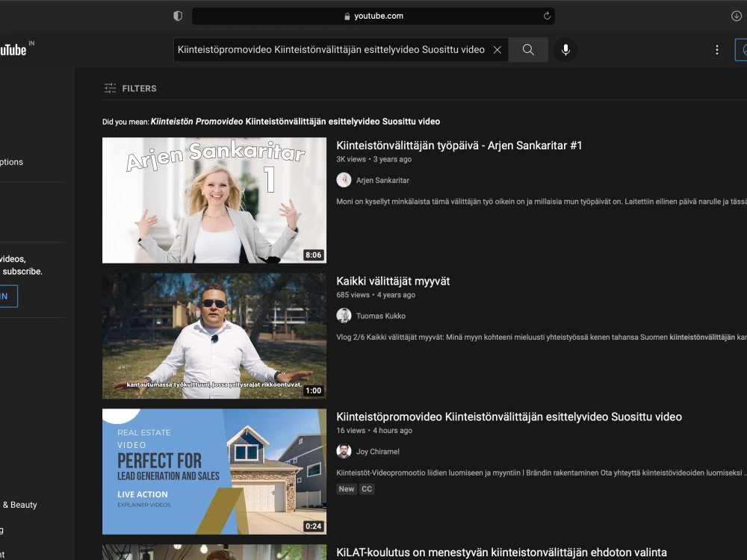Click the 'CC' badge on Joy Chiramel video
The height and width of the screenshot is (560, 747).
pyautogui.click(x=366, y=489)
